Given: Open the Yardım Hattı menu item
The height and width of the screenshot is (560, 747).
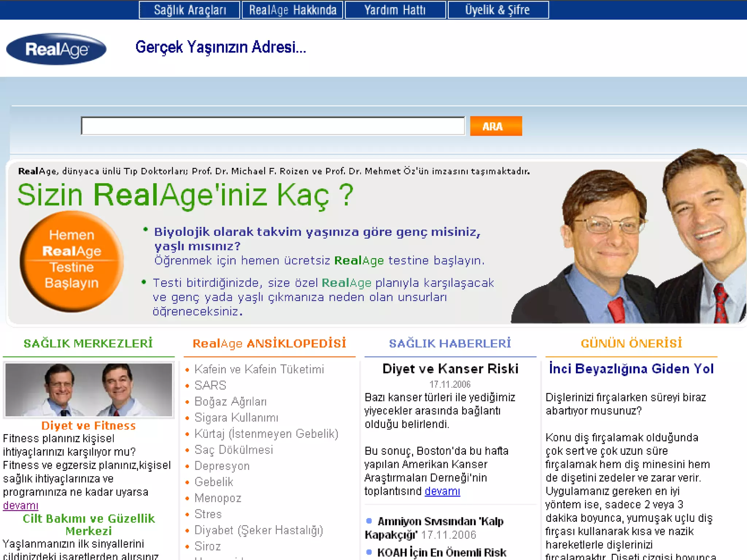Looking at the screenshot, I should coord(395,10).
